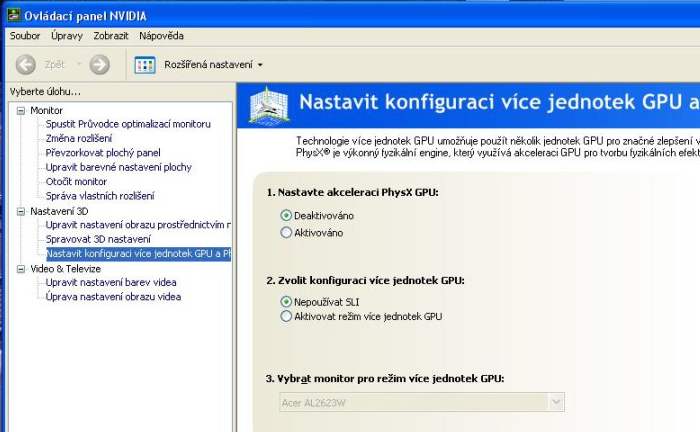
Task: Open Změna rozlišení settings page
Action: [x=79, y=138]
